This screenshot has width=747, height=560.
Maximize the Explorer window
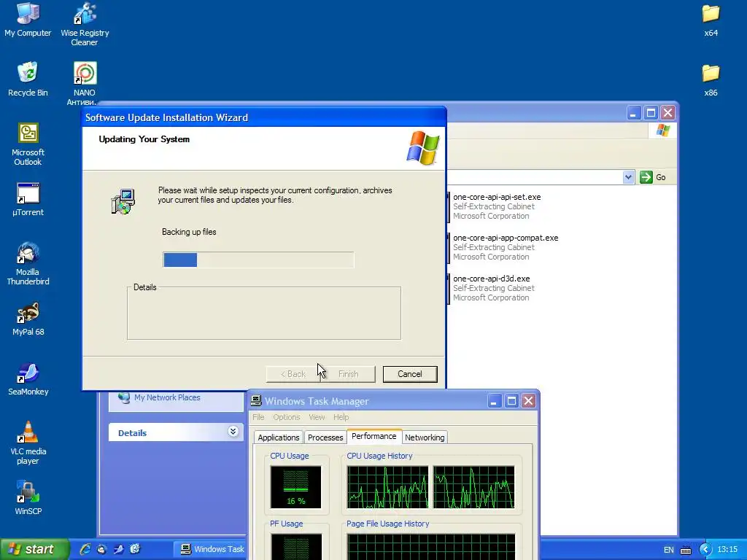click(x=651, y=113)
